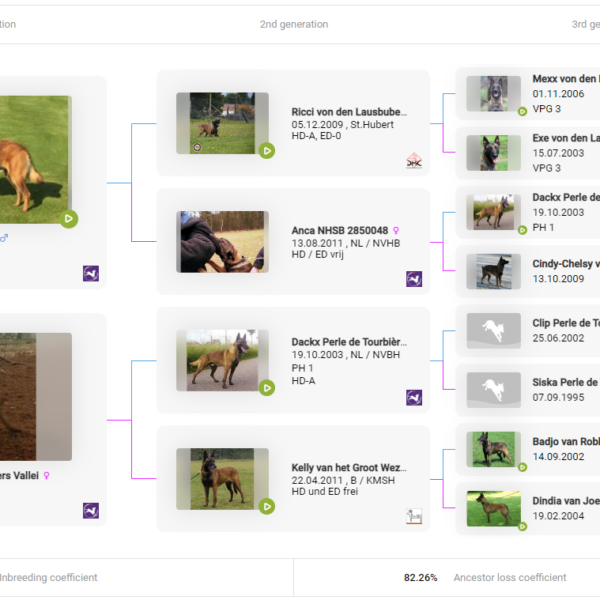Click HD-A, ED-0 under Ricci

click(x=316, y=136)
